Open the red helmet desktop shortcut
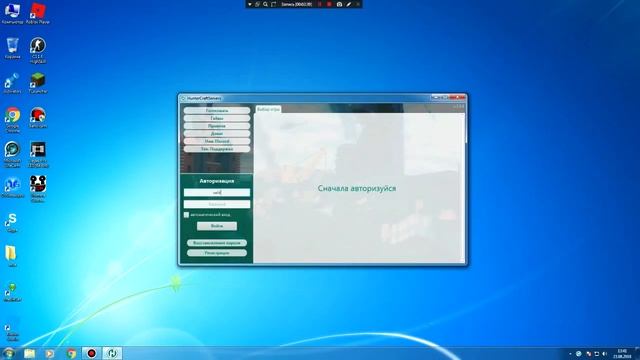Screen dimensions: 640x360 coord(38,118)
